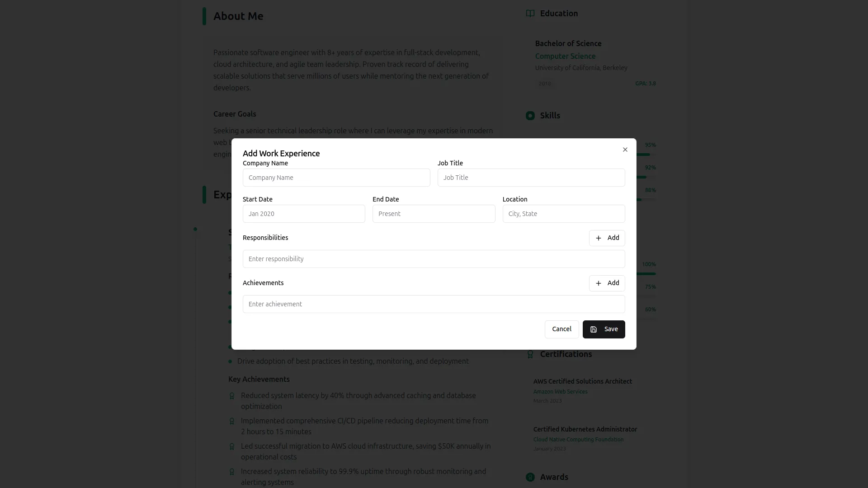Save the new work experience entry
Image resolution: width=868 pixels, height=488 pixels.
coord(604,329)
